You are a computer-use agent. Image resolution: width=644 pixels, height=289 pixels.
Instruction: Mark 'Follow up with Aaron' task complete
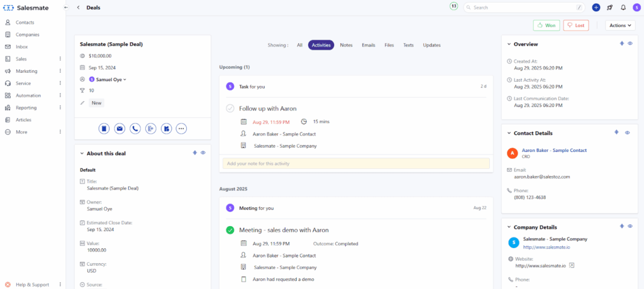tap(230, 109)
